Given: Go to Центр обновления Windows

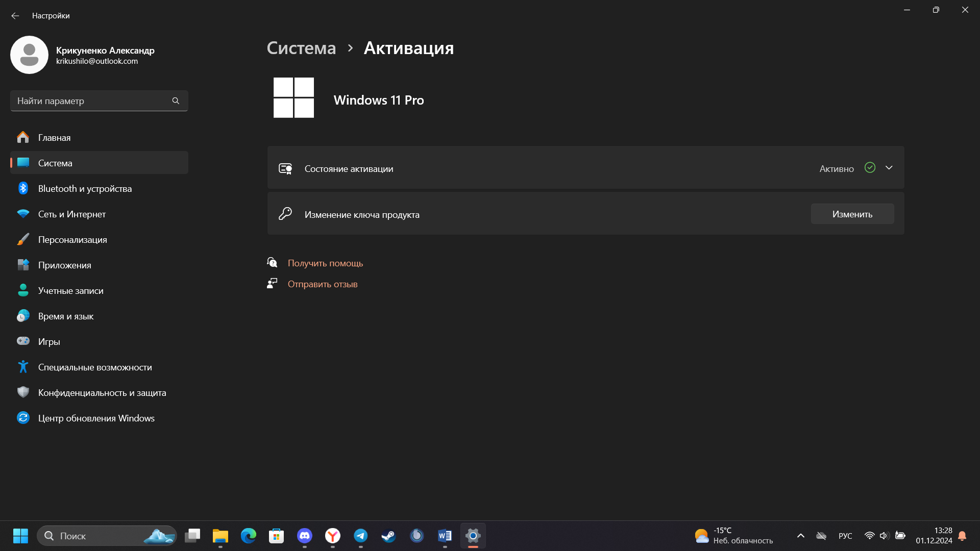Looking at the screenshot, I should [96, 418].
